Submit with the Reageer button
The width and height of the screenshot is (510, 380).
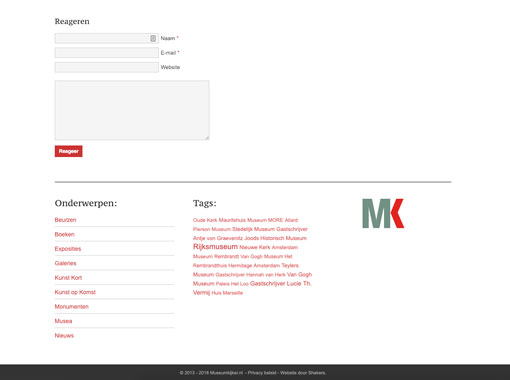(x=69, y=151)
